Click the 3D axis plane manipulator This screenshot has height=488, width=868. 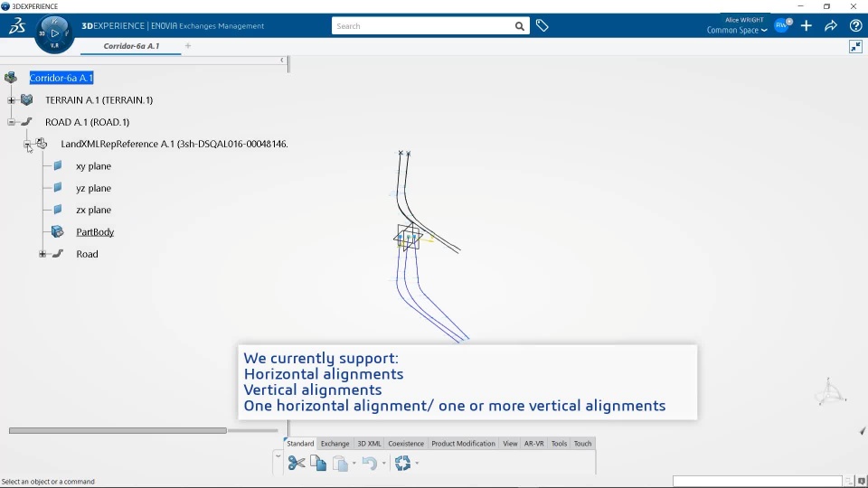point(408,238)
